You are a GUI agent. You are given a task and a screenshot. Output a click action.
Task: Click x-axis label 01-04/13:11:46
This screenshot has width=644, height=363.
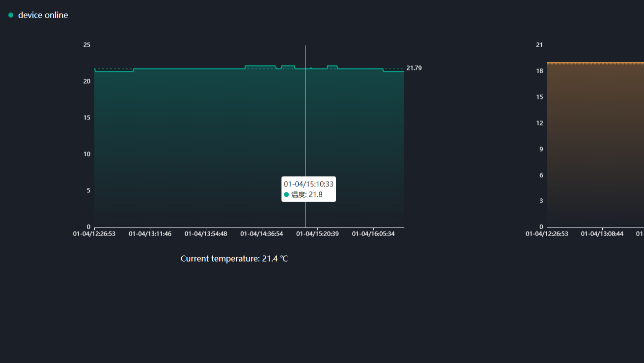150,234
